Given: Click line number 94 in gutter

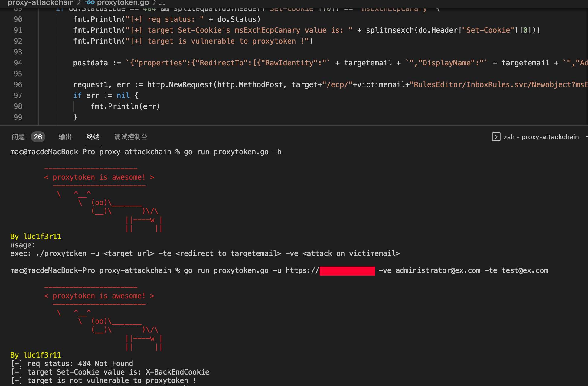Looking at the screenshot, I should 18,63.
